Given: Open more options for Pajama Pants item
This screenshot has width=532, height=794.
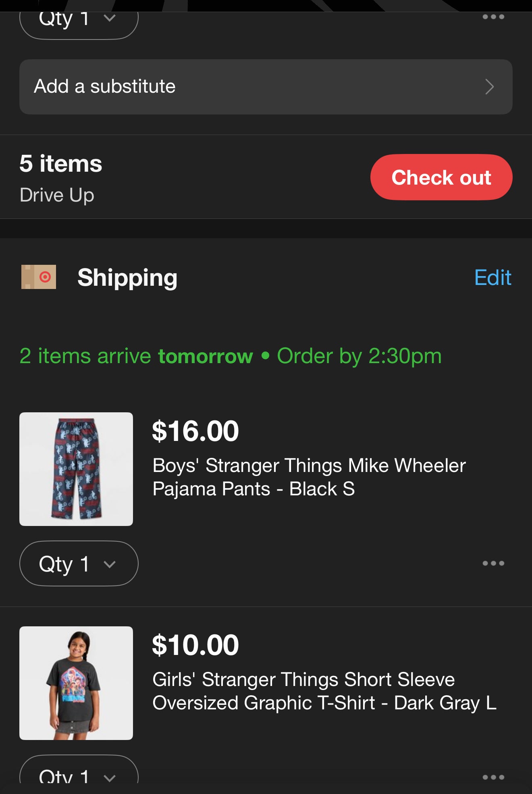Looking at the screenshot, I should (x=493, y=563).
